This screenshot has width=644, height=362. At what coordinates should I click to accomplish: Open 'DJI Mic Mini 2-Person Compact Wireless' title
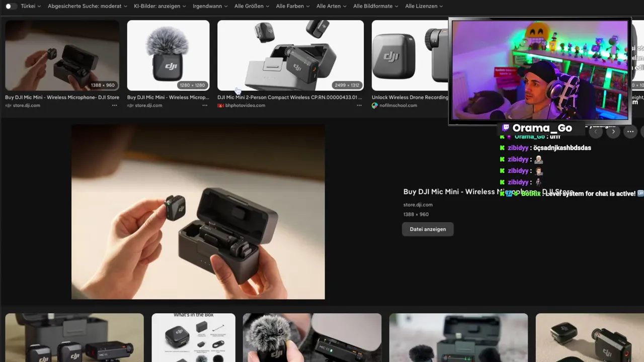(x=290, y=98)
